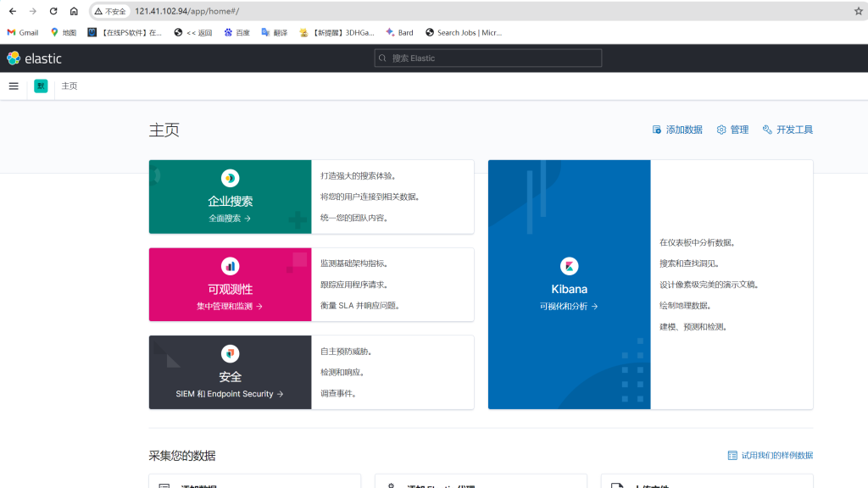This screenshot has height=488, width=868.
Task: Click the large 主页 page heading
Action: [164, 130]
